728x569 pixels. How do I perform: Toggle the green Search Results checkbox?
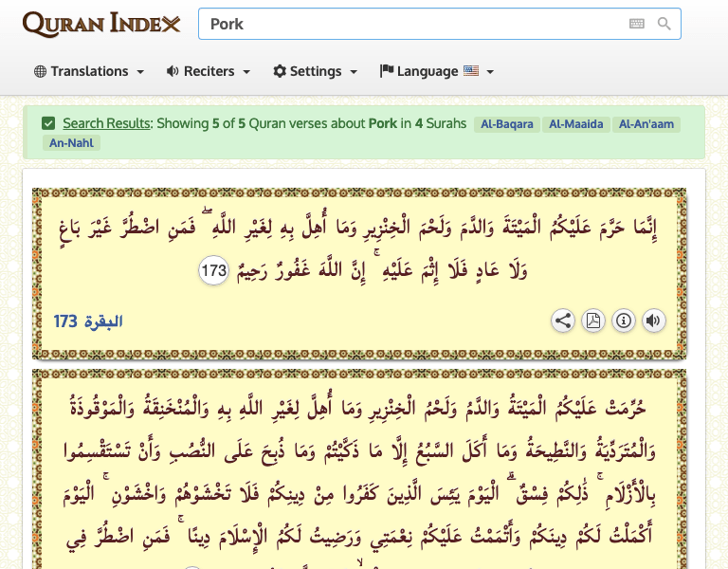point(48,123)
